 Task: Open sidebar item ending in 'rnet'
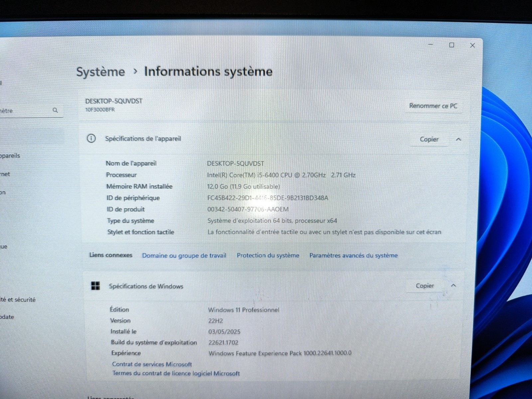coord(5,174)
